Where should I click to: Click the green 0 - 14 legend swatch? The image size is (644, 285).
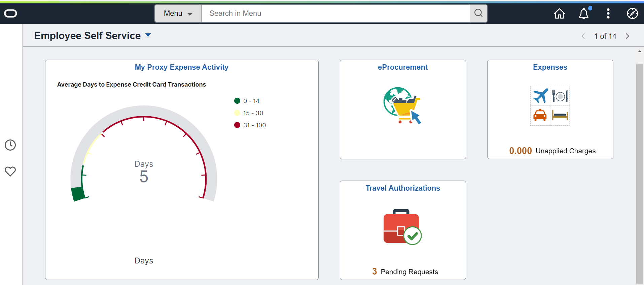coord(237,101)
